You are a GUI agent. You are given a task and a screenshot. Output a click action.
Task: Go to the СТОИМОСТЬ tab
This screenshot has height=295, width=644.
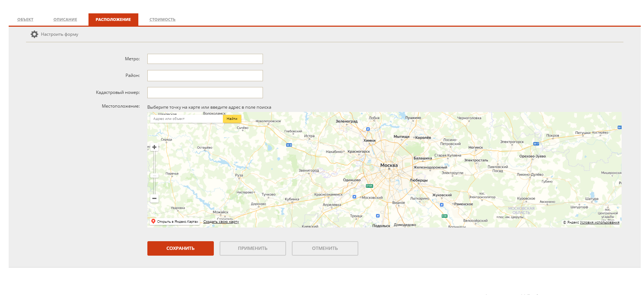[162, 19]
